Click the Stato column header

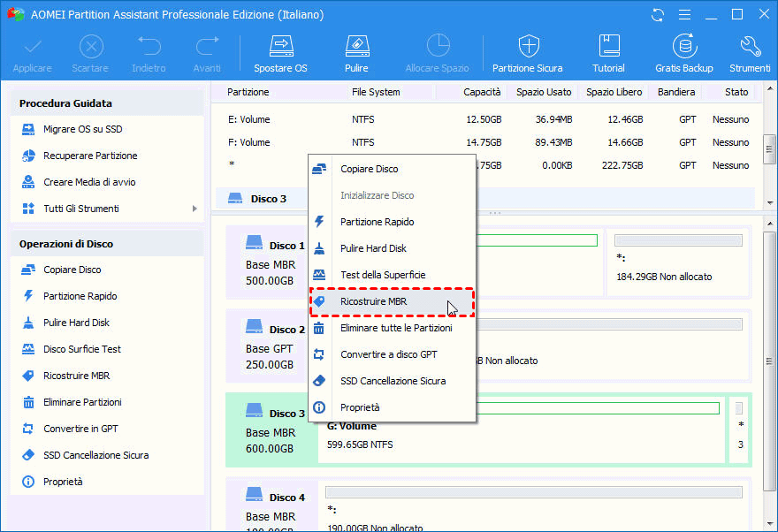pos(736,92)
